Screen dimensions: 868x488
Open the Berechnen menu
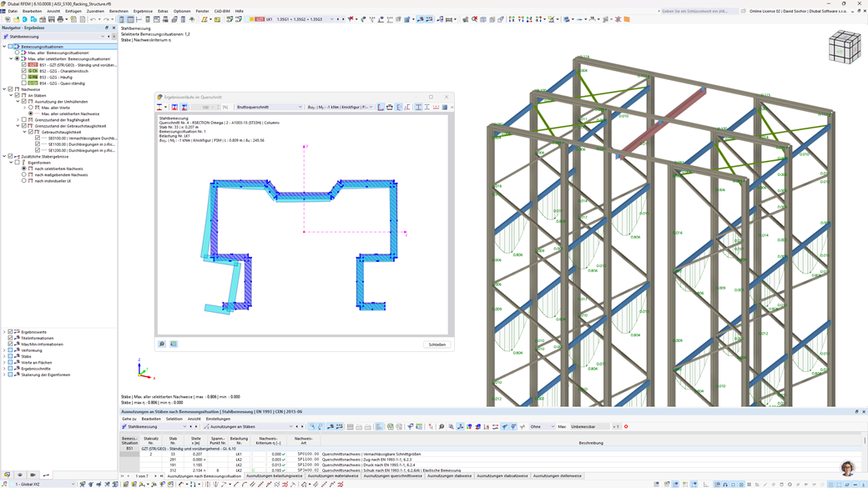119,11
